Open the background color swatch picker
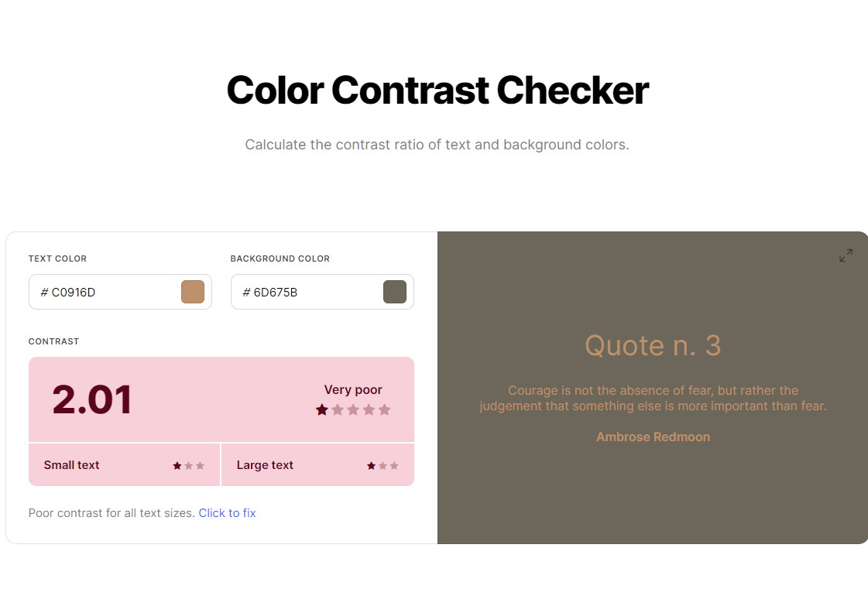868x613 pixels. (395, 292)
